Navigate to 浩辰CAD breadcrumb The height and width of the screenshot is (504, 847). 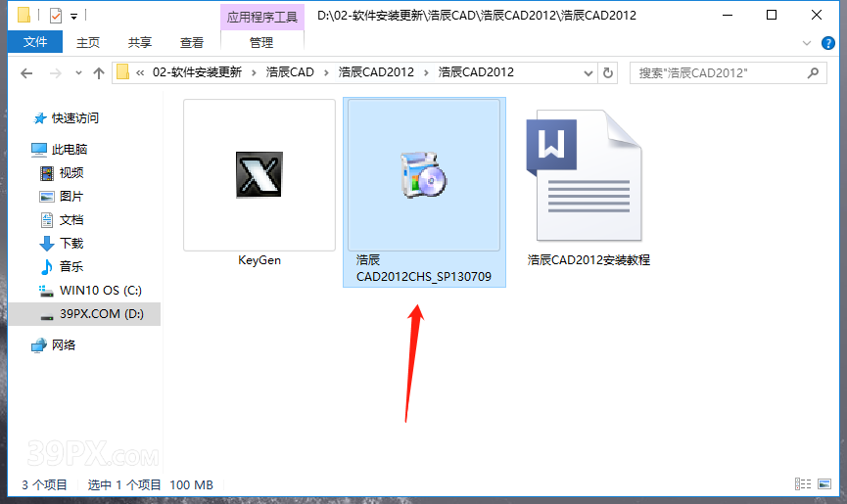[x=290, y=72]
